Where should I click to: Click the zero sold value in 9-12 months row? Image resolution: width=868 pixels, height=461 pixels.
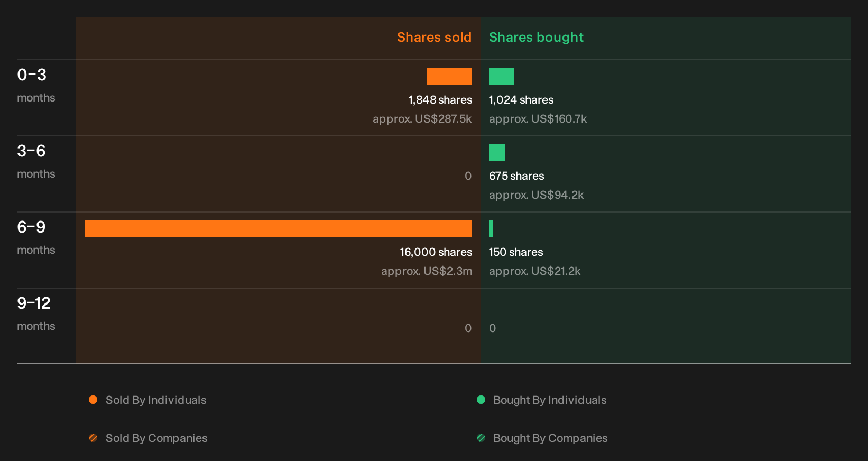click(x=468, y=328)
